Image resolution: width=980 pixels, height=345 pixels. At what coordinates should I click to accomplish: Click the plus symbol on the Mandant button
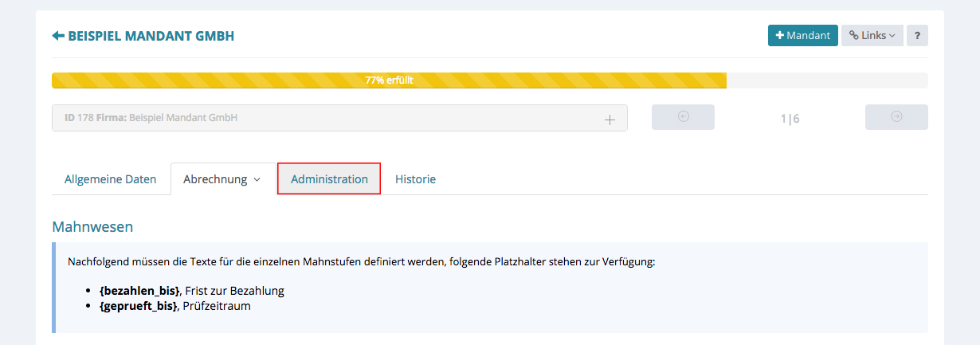click(780, 36)
